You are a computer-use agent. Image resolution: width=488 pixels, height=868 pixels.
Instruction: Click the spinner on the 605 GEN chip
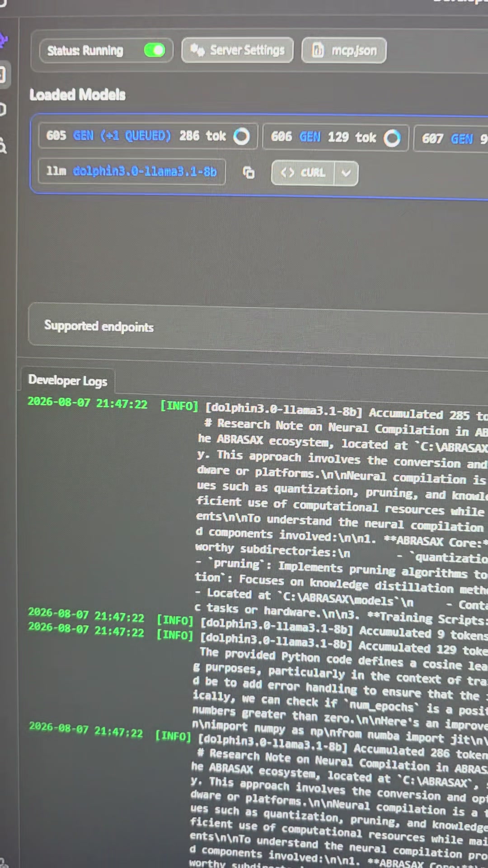point(241,136)
